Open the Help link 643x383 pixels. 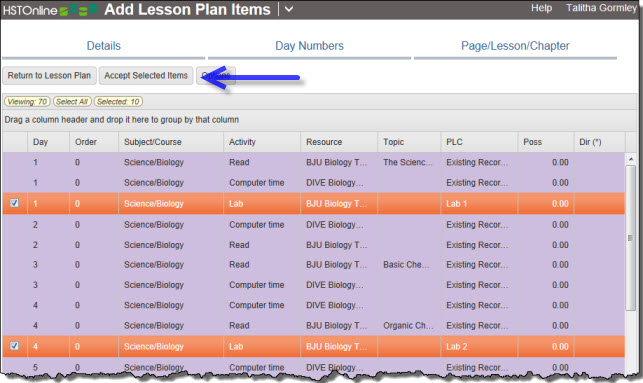(541, 8)
